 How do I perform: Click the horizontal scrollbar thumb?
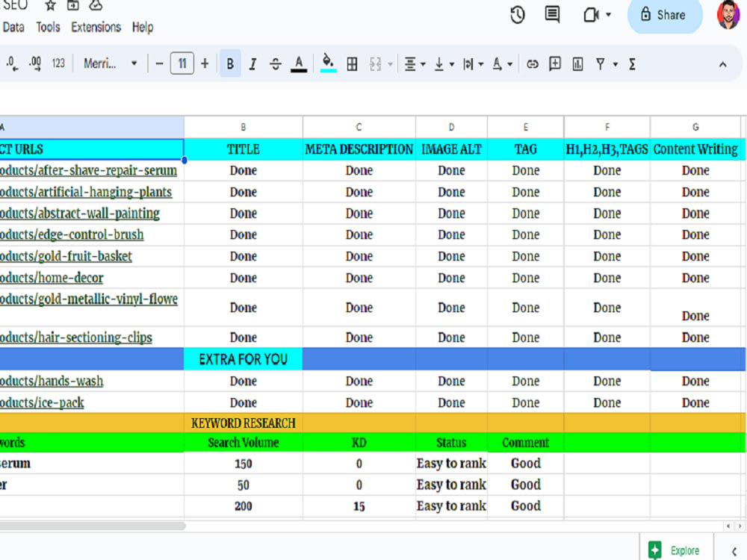tap(93, 526)
